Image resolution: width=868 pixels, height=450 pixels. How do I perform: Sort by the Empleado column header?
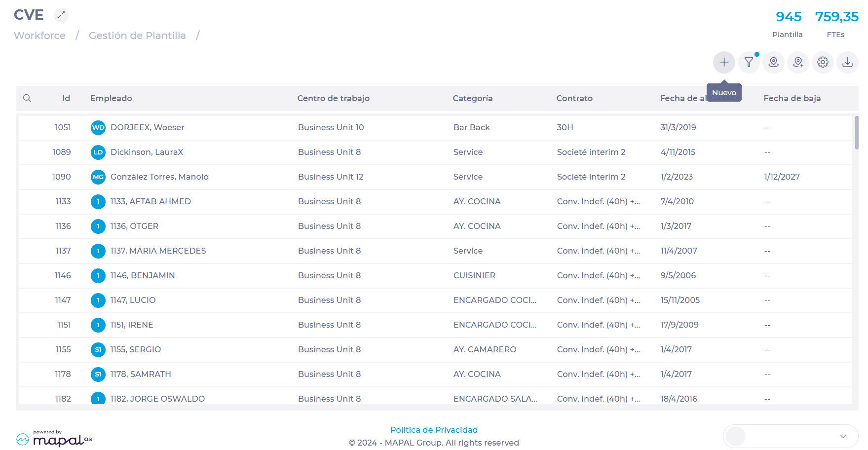click(111, 99)
